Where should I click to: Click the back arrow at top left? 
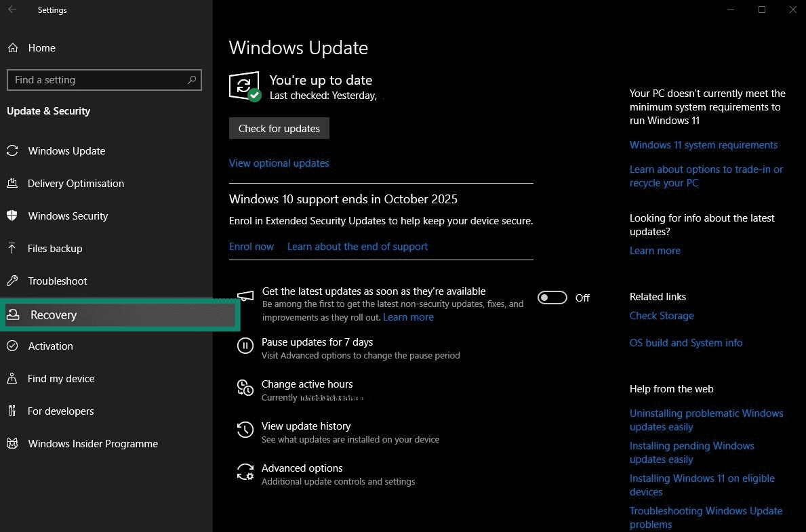11,9
